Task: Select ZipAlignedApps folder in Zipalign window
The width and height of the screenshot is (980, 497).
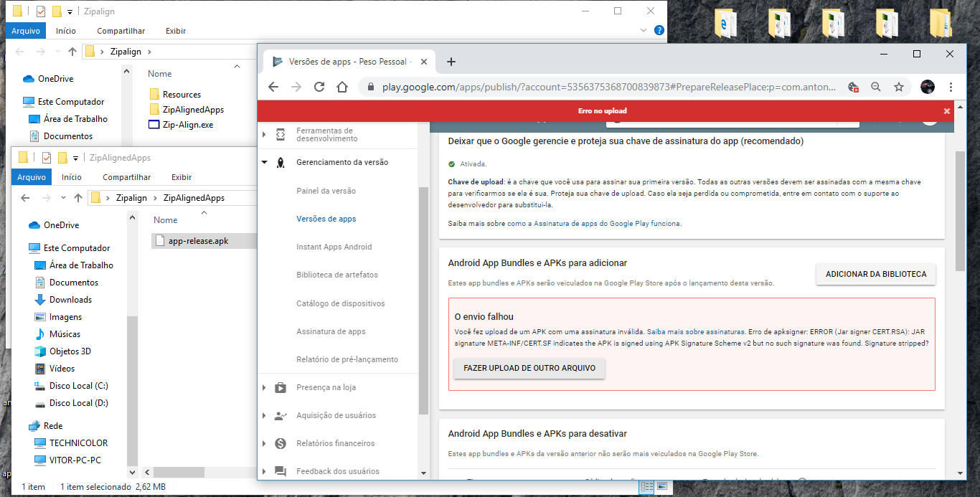Action: [x=193, y=110]
